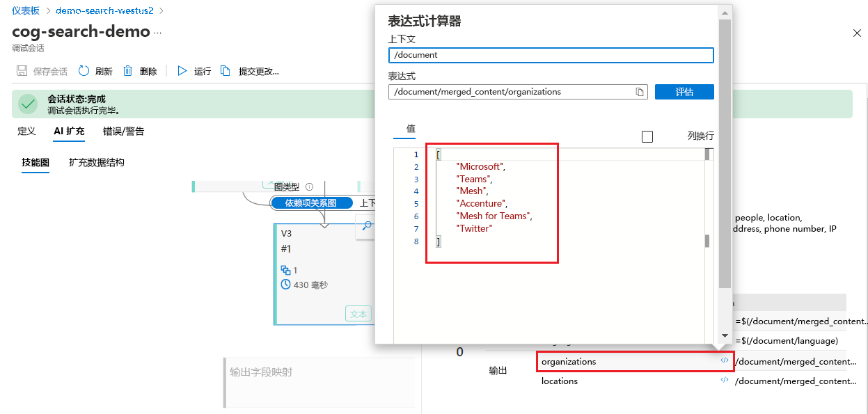
Task: Click evaluator scrollbar down arrow
Action: coord(725,336)
